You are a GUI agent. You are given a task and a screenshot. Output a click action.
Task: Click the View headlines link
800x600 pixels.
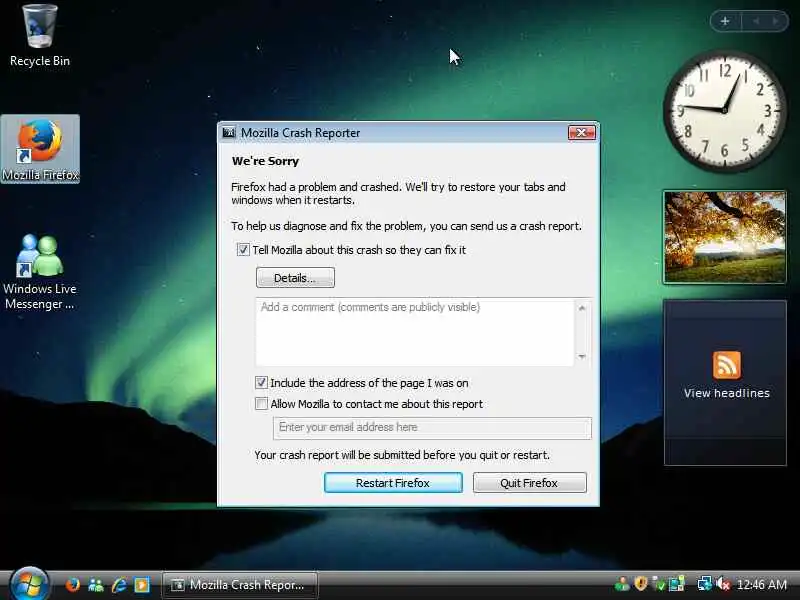(727, 393)
